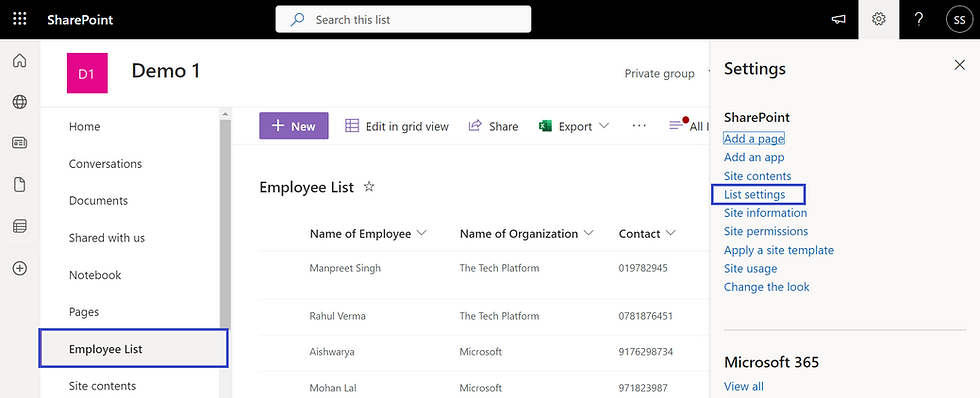
Task: Open Documents in site navigation
Action: pos(98,201)
